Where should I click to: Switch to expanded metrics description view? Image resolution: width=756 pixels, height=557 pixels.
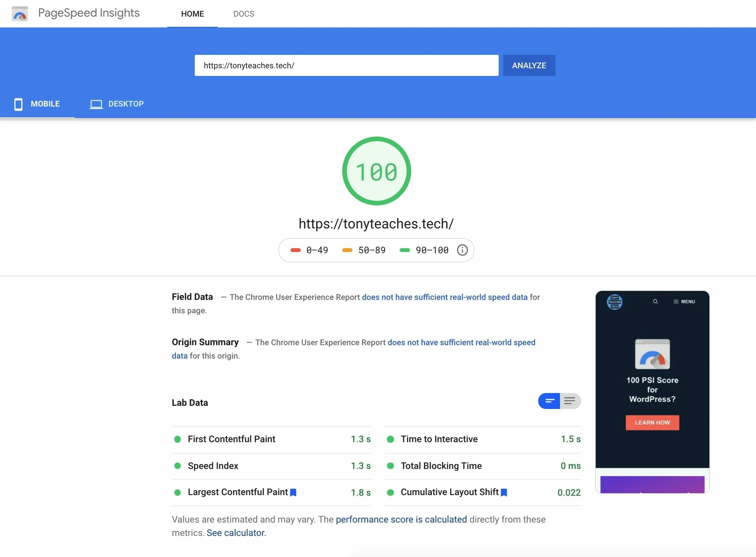570,401
